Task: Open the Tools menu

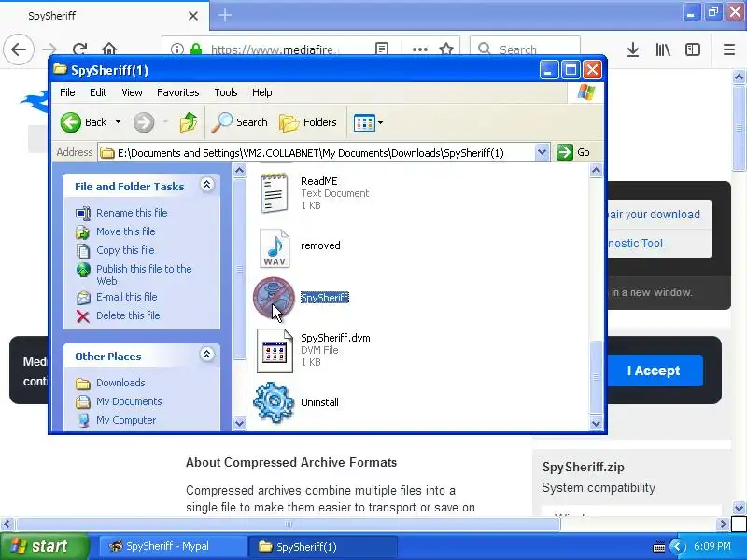Action: click(226, 92)
